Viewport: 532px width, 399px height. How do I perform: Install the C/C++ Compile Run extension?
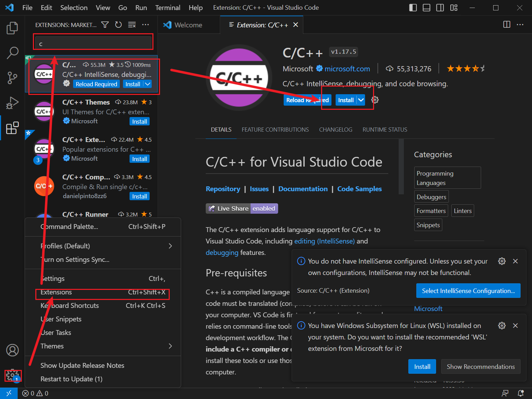click(140, 196)
